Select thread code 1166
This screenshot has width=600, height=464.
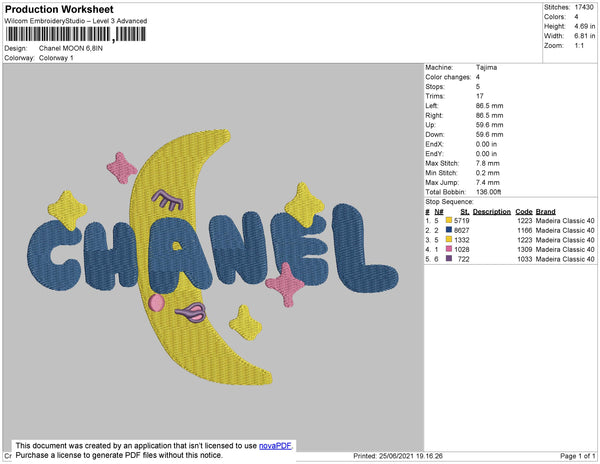[525, 230]
